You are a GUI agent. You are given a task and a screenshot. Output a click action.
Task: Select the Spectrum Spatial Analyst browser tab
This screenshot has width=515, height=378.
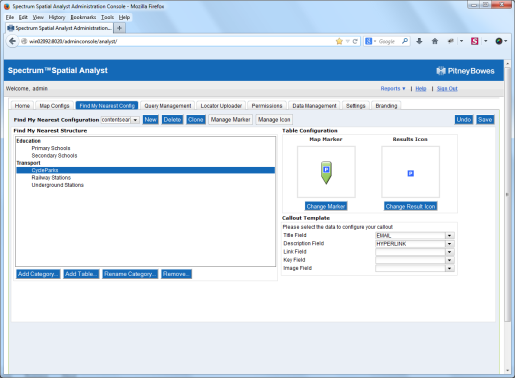pos(60,28)
